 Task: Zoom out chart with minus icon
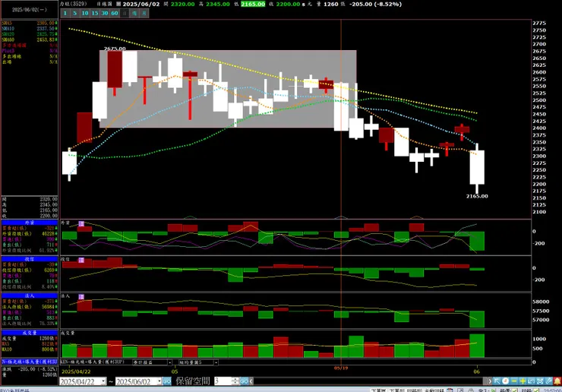coord(514,381)
